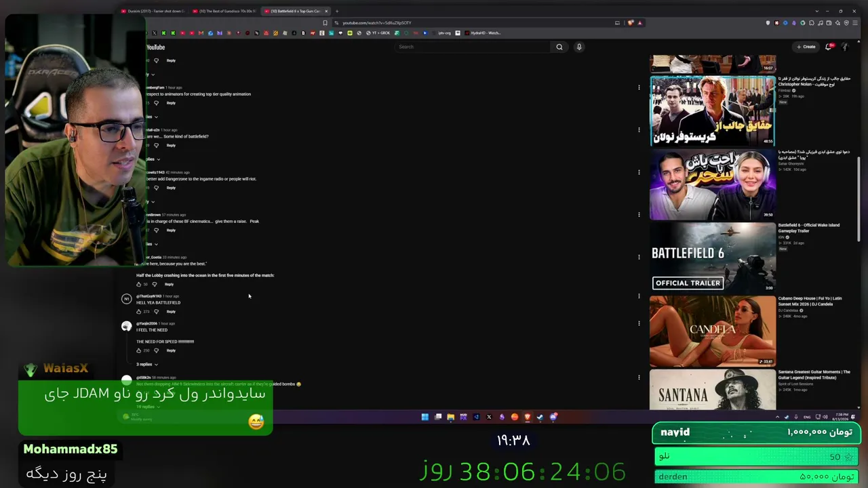Viewport: 868px width, 488px height.
Task: Click the browser address bar URL
Action: 377,23
